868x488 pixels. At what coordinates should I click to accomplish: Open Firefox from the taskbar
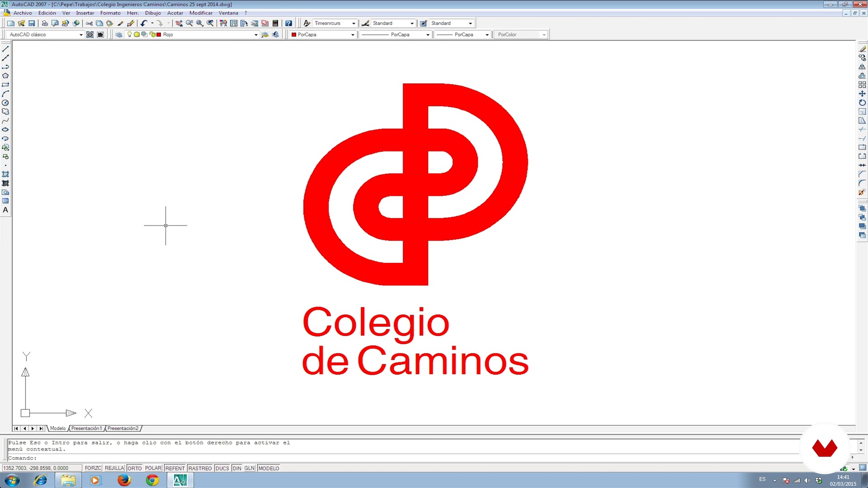click(x=124, y=480)
